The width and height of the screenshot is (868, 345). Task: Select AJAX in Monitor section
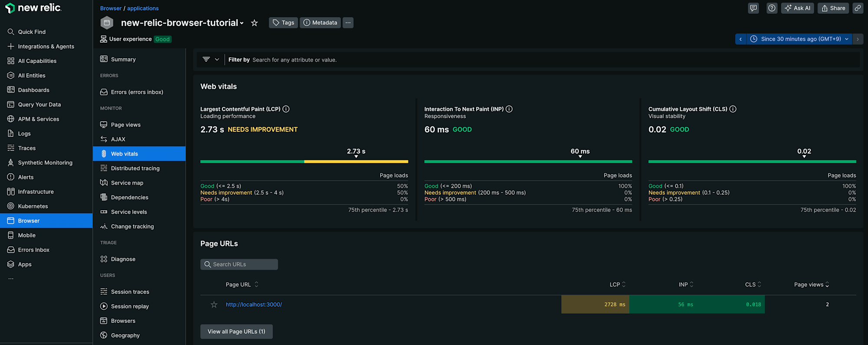[139, 139]
